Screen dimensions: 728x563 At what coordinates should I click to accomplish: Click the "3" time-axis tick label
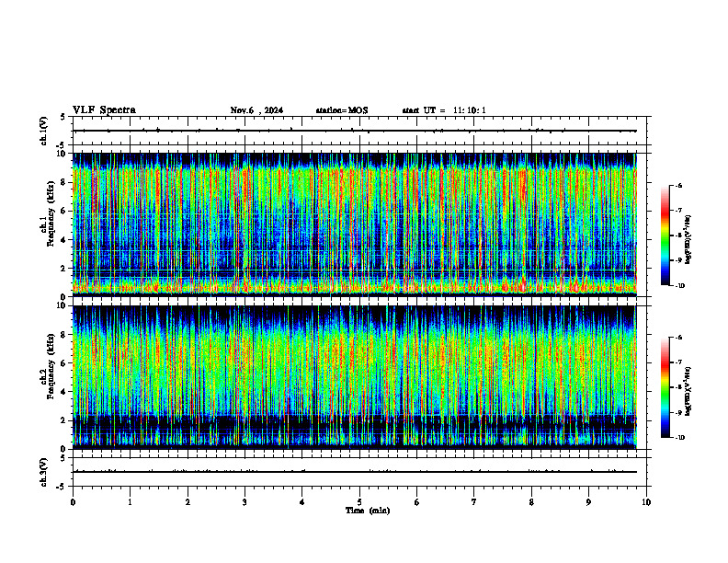(245, 502)
